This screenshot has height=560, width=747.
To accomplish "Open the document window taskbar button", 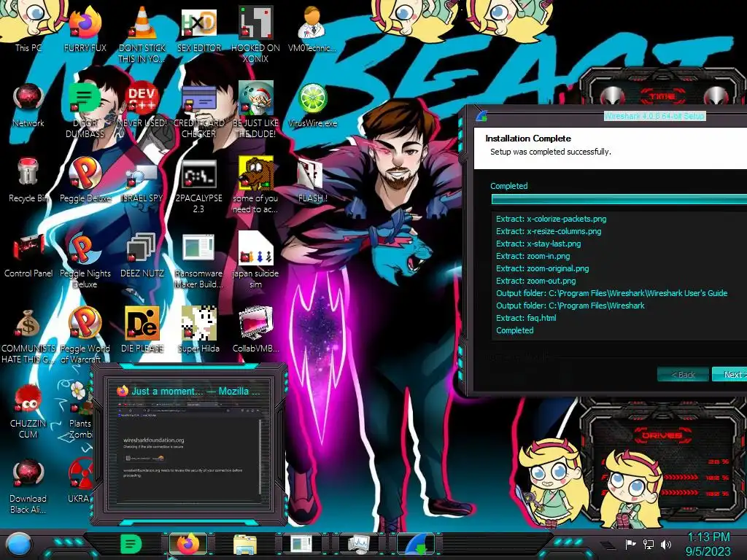I will click(301, 544).
